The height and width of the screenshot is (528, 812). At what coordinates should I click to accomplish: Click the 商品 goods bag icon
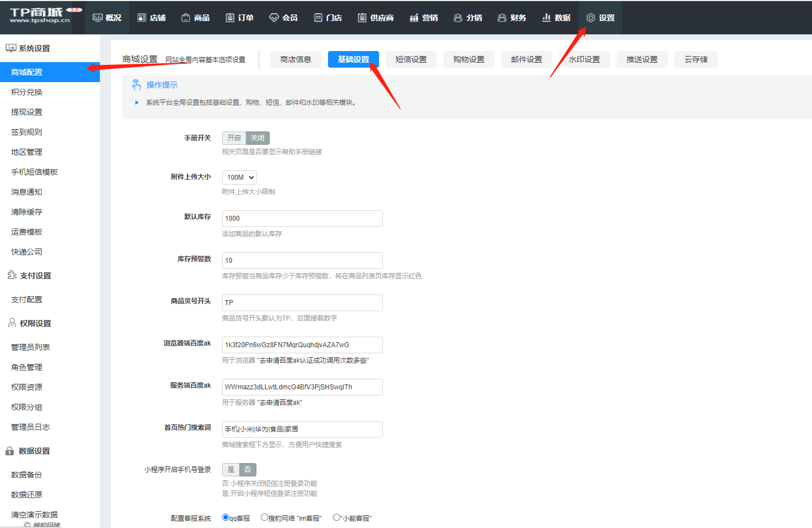(186, 18)
